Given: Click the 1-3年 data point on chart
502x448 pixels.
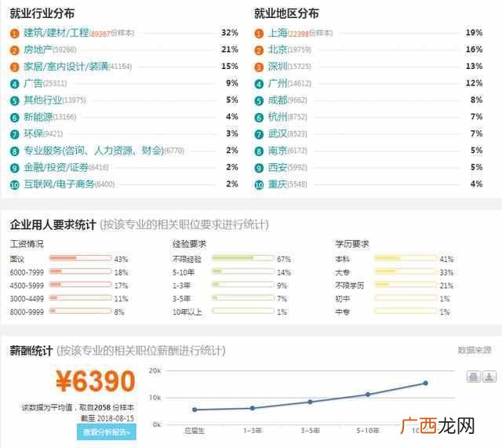Looking at the screenshot, I should 253,408.
